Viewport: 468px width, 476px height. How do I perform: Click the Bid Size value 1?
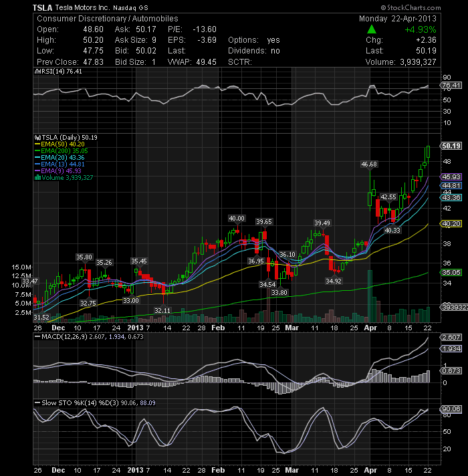tap(154, 62)
